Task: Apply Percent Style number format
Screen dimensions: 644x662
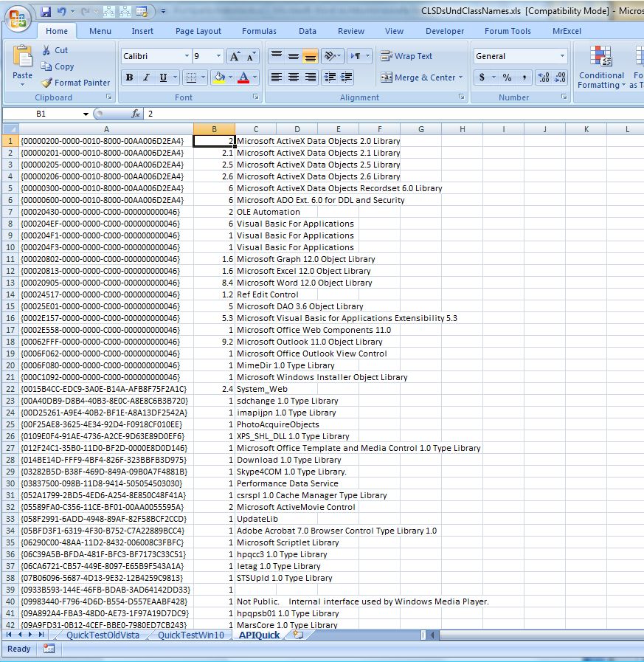Action: click(x=508, y=77)
